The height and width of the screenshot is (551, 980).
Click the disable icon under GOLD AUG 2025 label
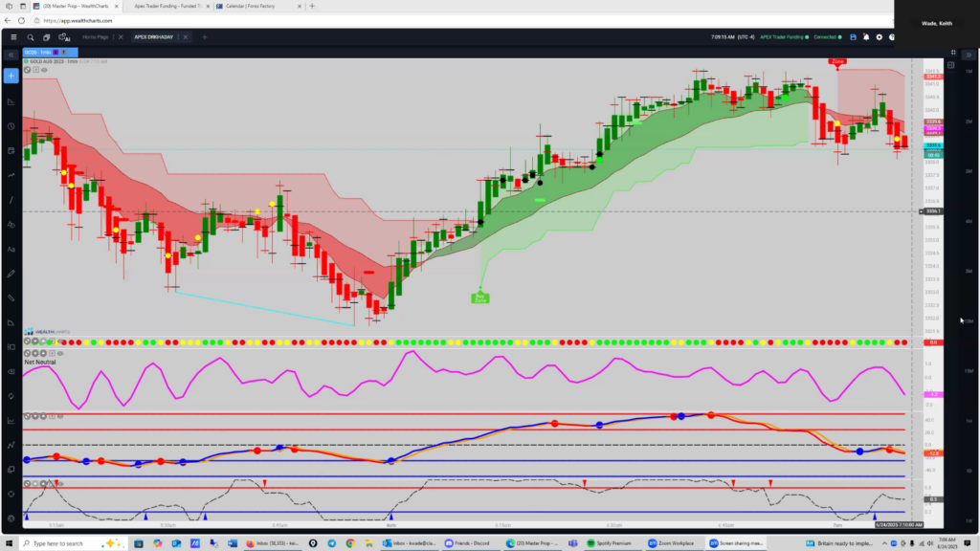click(27, 70)
